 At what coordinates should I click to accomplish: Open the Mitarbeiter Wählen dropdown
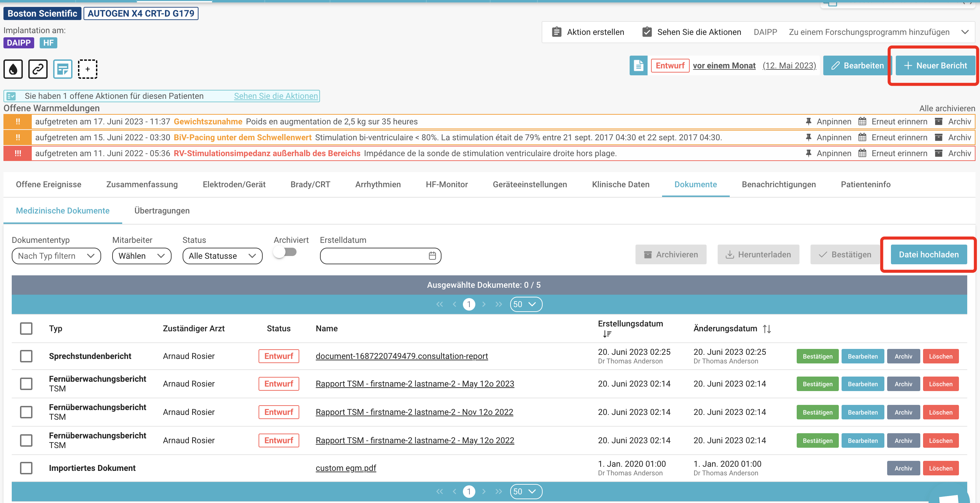[142, 256]
